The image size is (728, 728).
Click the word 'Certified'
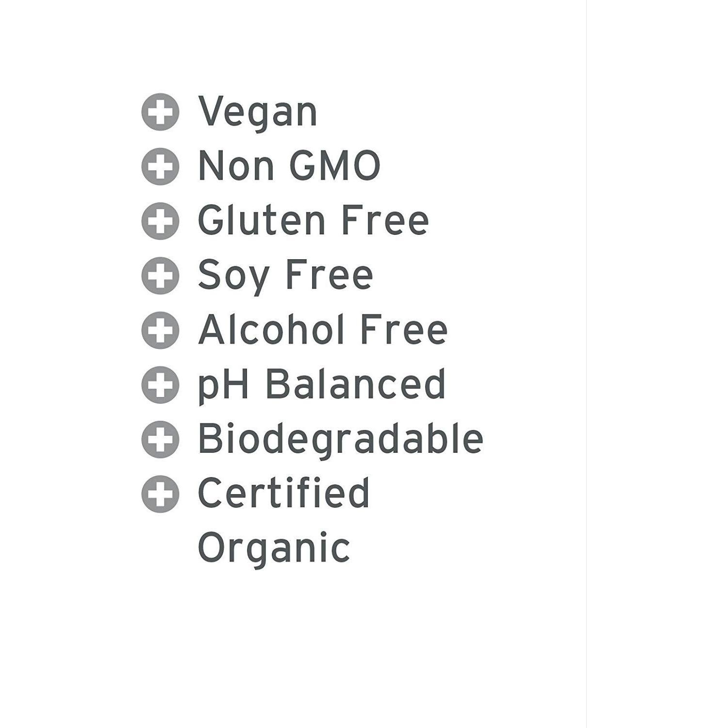point(284,493)
